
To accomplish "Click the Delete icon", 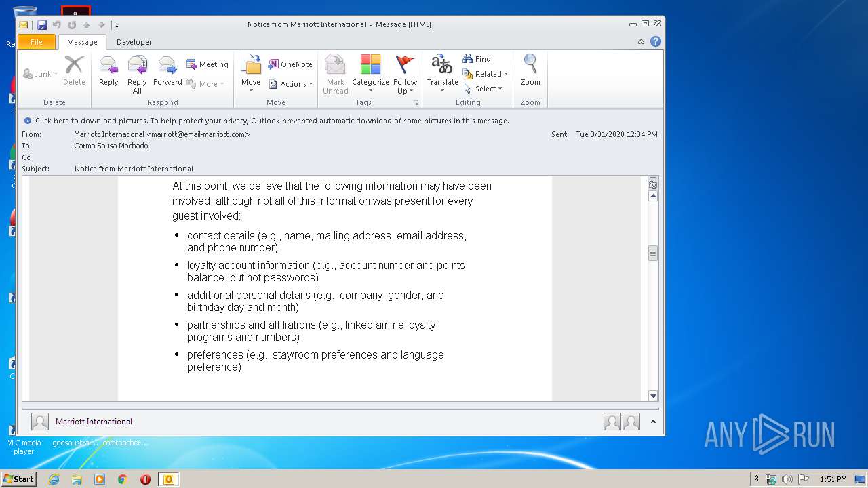I will click(74, 71).
